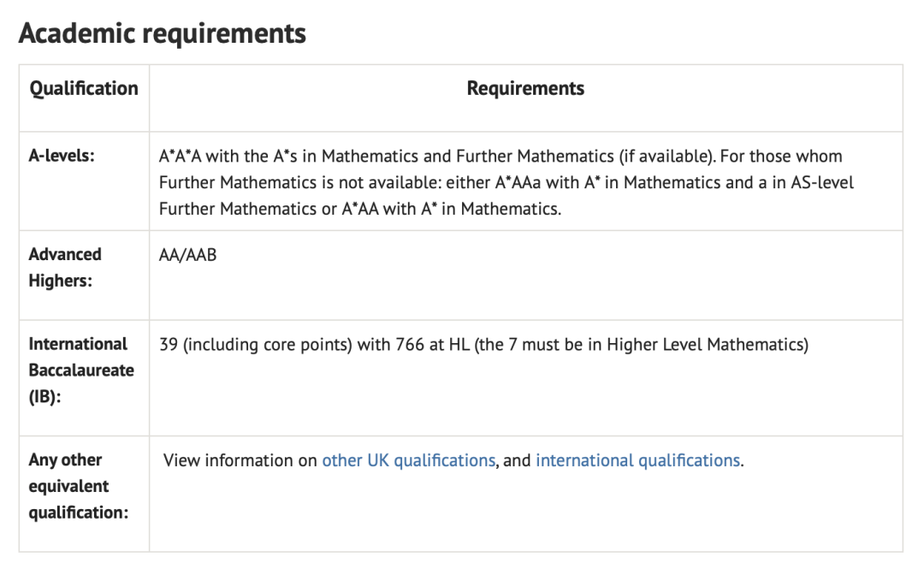Viewport: 924px width, 569px height.
Task: Click the 'Baccalaureate' word in label
Action: 81,370
